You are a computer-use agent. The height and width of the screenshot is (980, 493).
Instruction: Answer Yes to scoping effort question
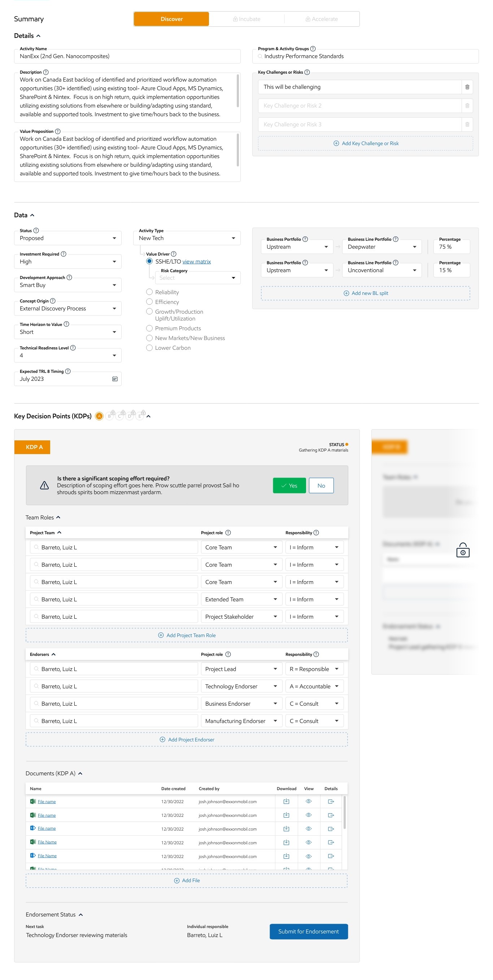point(289,486)
